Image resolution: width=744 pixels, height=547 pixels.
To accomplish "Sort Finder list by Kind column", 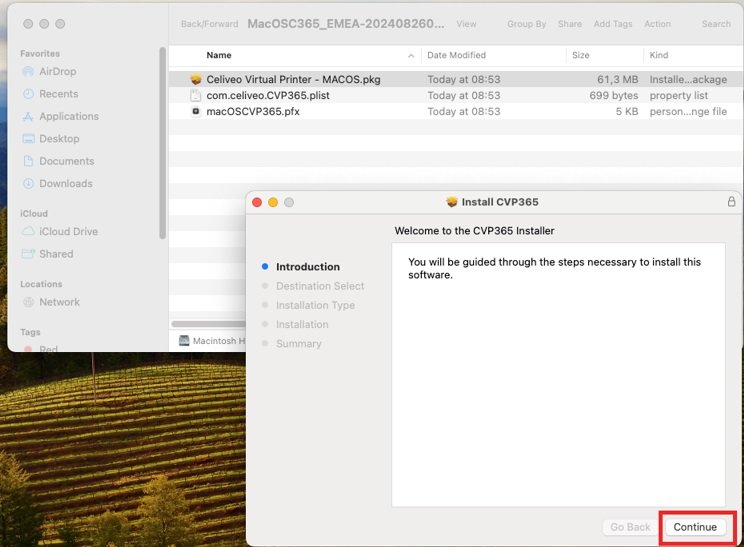I will pos(659,55).
